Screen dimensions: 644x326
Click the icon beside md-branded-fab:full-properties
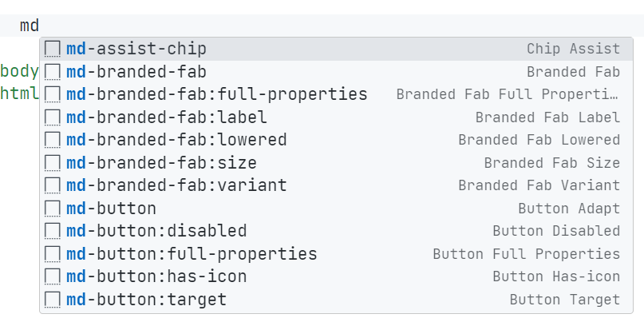(x=53, y=94)
